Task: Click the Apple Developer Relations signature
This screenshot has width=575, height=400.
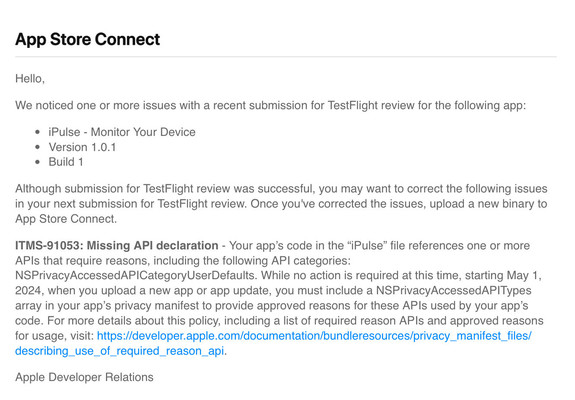Action: pos(84,377)
